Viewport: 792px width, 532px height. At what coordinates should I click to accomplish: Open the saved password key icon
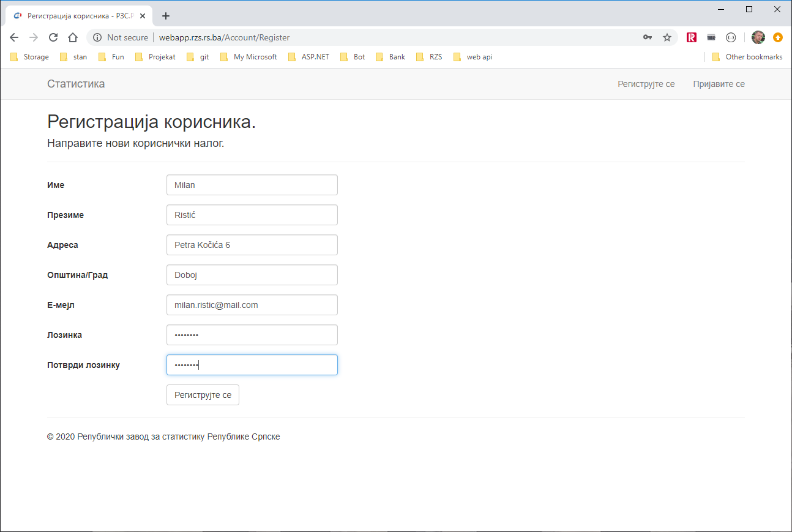pos(648,37)
